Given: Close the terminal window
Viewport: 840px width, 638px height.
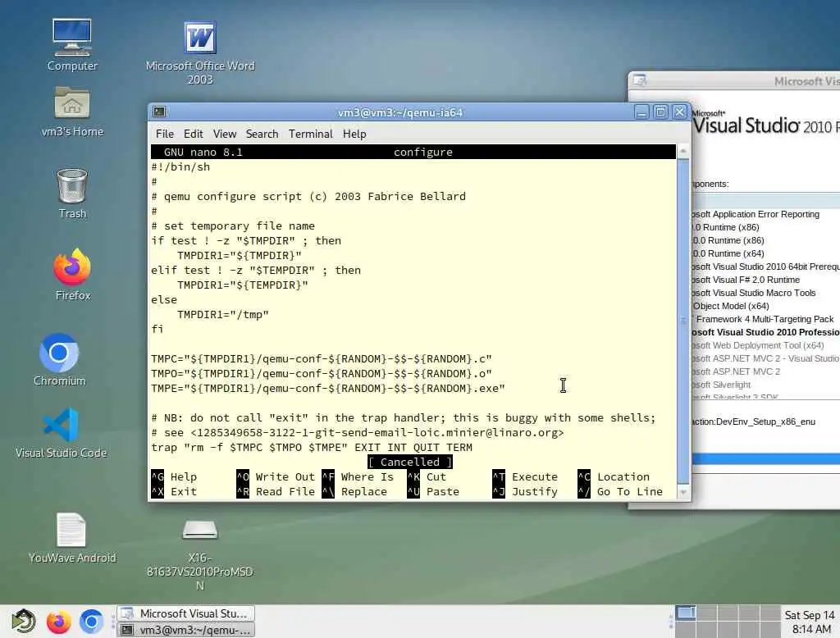Looking at the screenshot, I should [x=679, y=112].
